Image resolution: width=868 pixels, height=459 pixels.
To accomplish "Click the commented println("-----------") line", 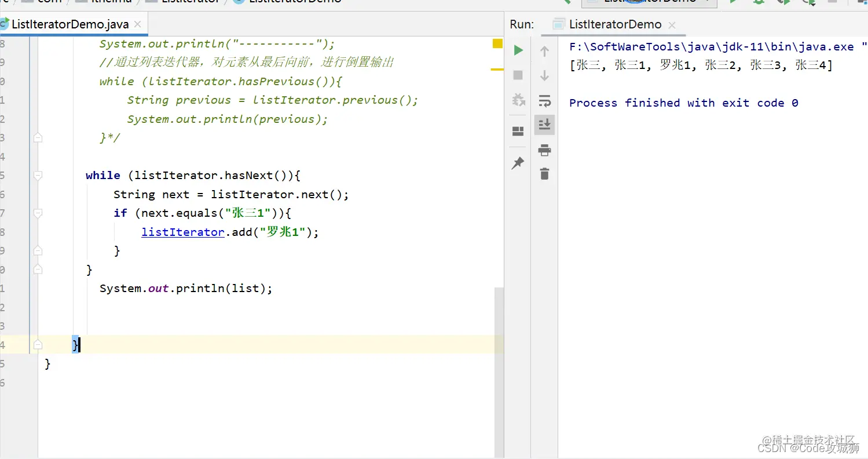I will pyautogui.click(x=217, y=43).
